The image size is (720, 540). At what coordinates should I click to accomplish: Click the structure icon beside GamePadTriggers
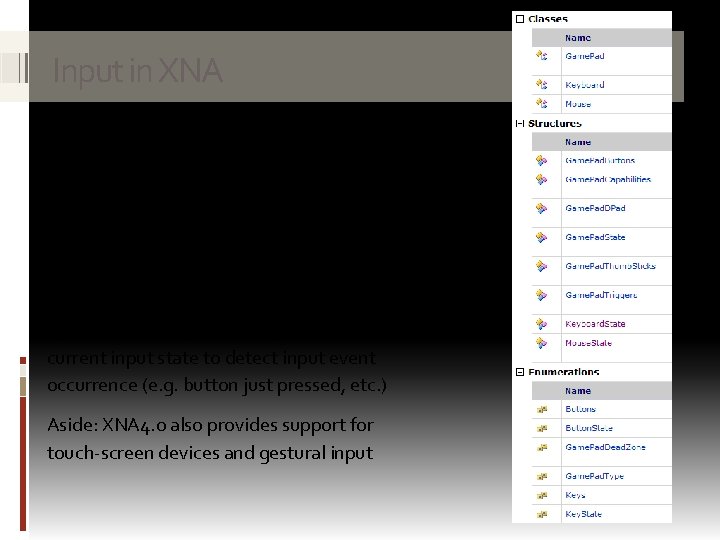point(542,295)
